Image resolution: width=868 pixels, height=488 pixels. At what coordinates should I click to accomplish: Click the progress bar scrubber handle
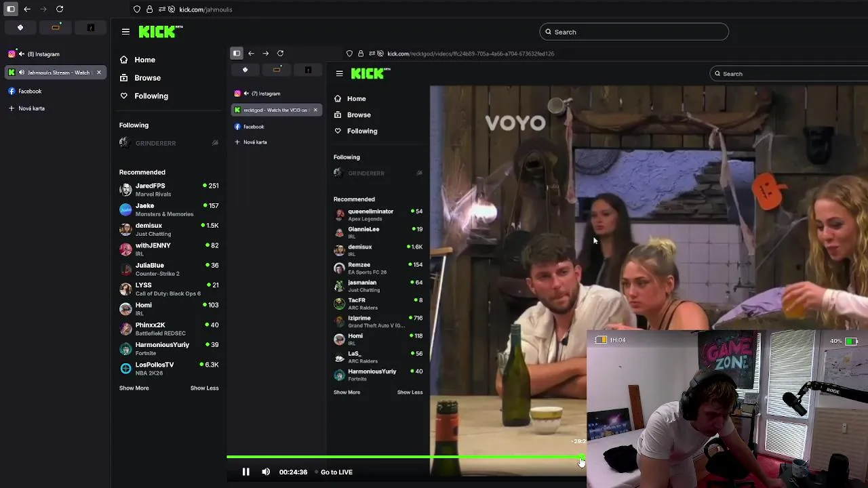[x=581, y=457]
